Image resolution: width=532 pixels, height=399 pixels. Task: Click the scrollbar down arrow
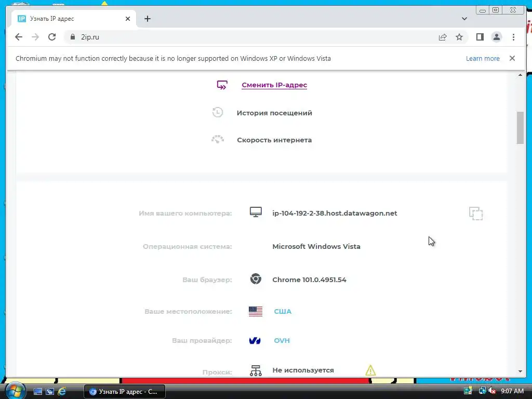click(520, 371)
